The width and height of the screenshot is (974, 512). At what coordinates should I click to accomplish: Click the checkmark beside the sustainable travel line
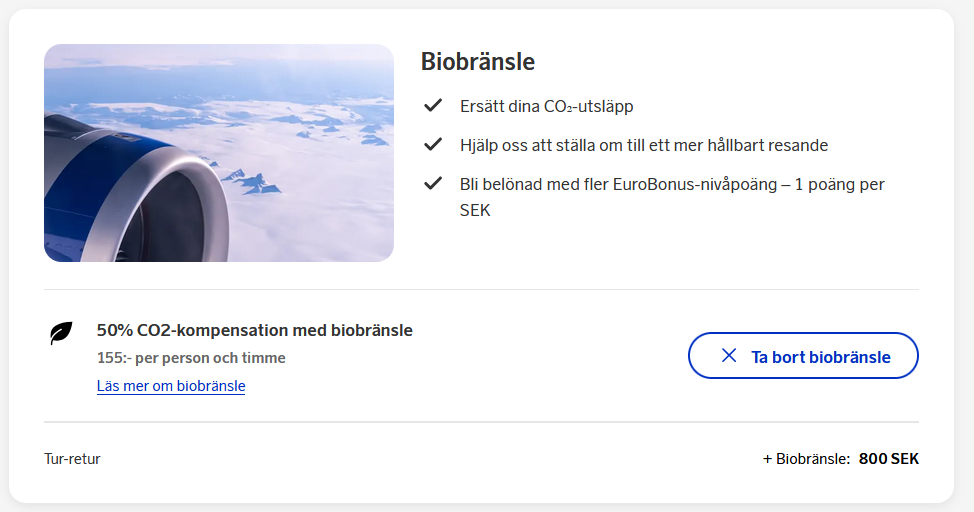click(433, 144)
